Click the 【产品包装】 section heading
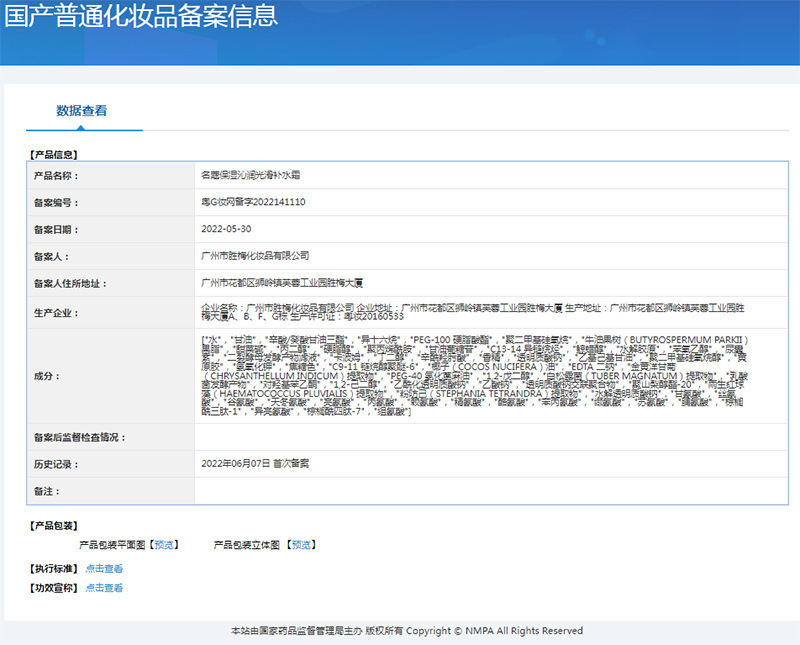Screen dimensions: 800x645 click(x=54, y=526)
